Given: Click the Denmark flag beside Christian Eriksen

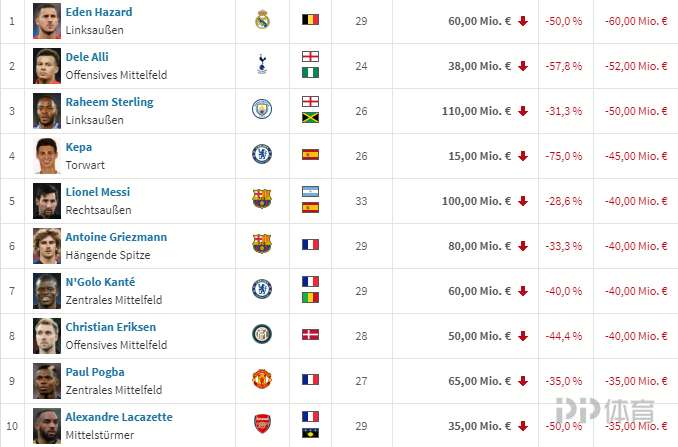Looking at the screenshot, I should coord(310,335).
